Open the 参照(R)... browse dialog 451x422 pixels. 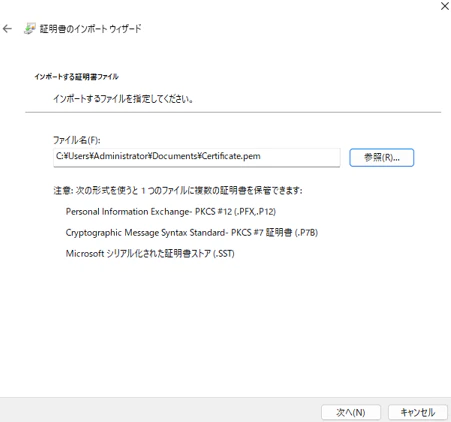382,157
